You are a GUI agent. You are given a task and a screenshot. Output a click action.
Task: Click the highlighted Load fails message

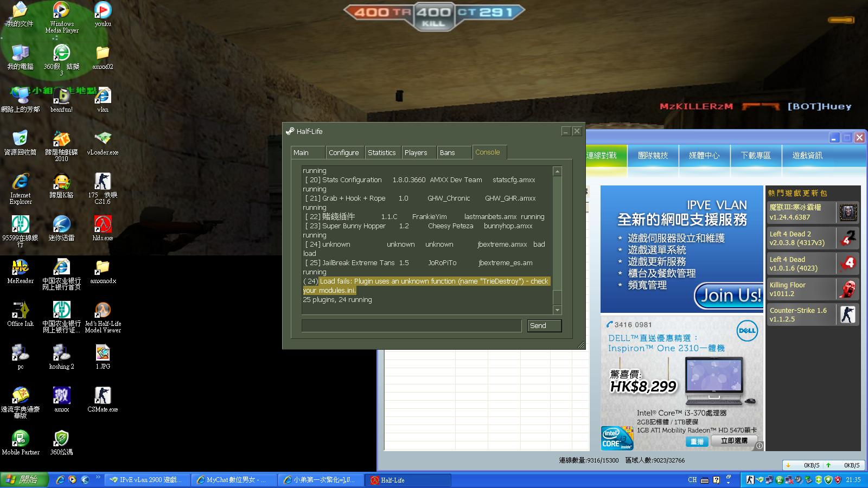(x=426, y=286)
